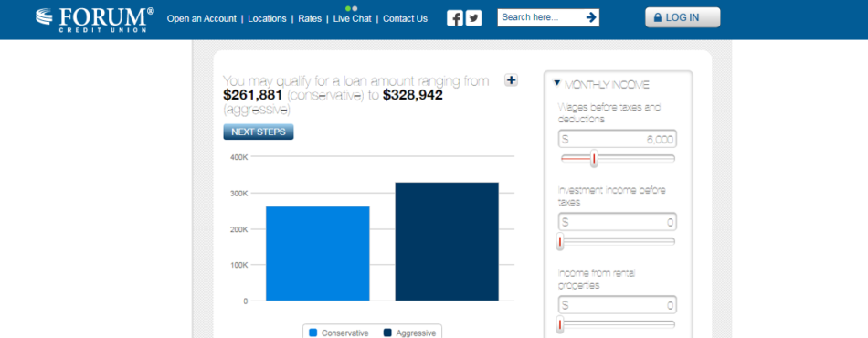Click the 'Investment income before taxes' label

(x=611, y=195)
